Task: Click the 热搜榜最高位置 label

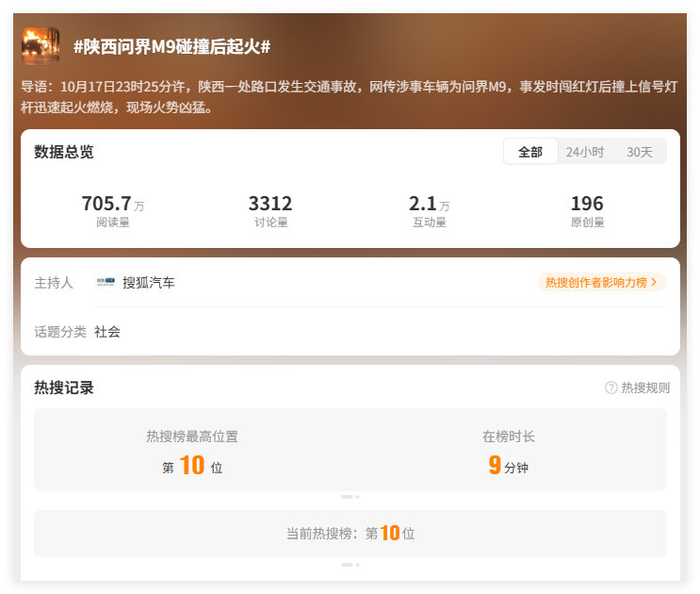Action: (192, 437)
